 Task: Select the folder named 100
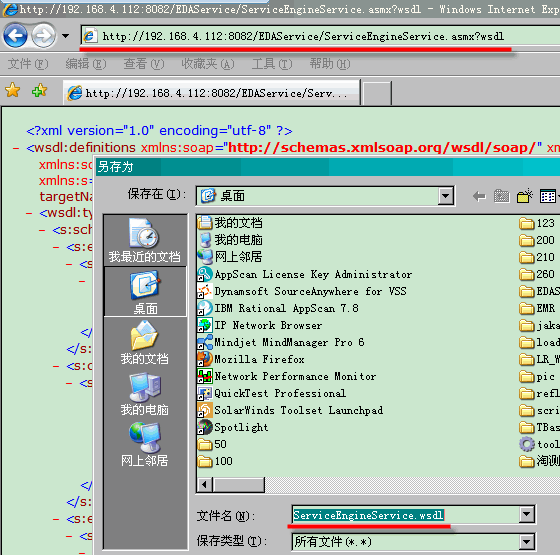pos(215,461)
